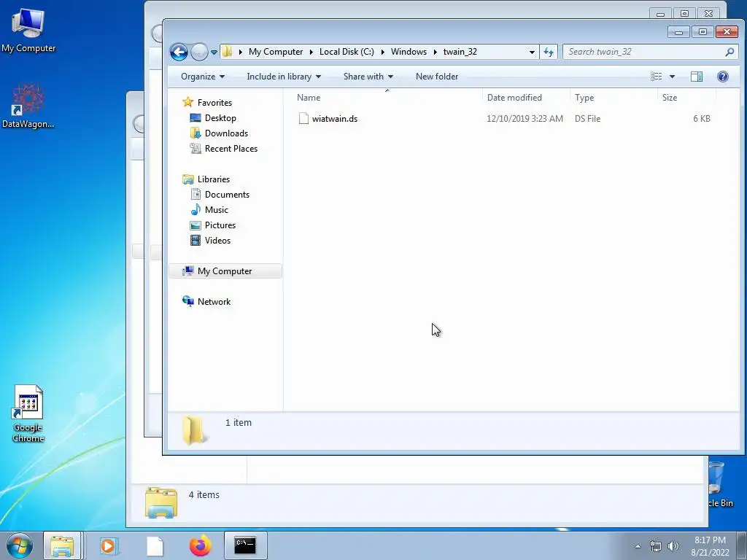Show hidden icons in the system tray
The image size is (747, 560).
pos(638,546)
